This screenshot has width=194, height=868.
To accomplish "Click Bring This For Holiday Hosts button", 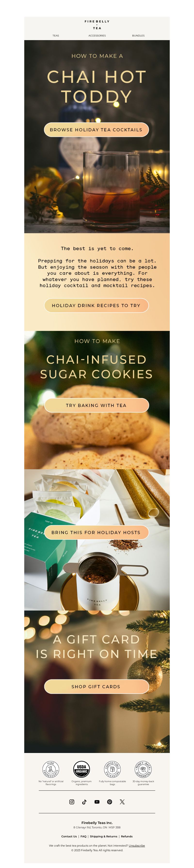I will point(97,532).
